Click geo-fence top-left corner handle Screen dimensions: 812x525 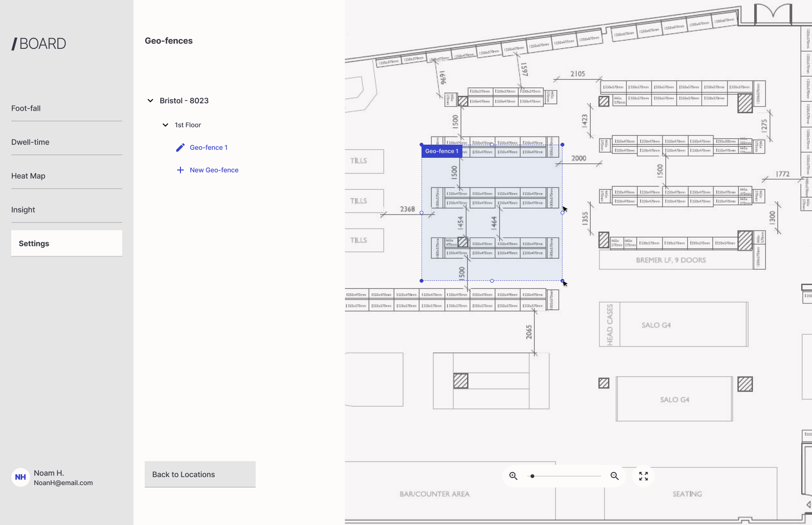click(x=422, y=145)
